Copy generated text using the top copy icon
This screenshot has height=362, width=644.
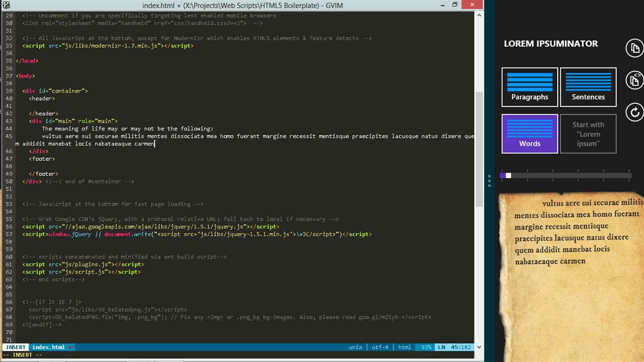point(635,48)
